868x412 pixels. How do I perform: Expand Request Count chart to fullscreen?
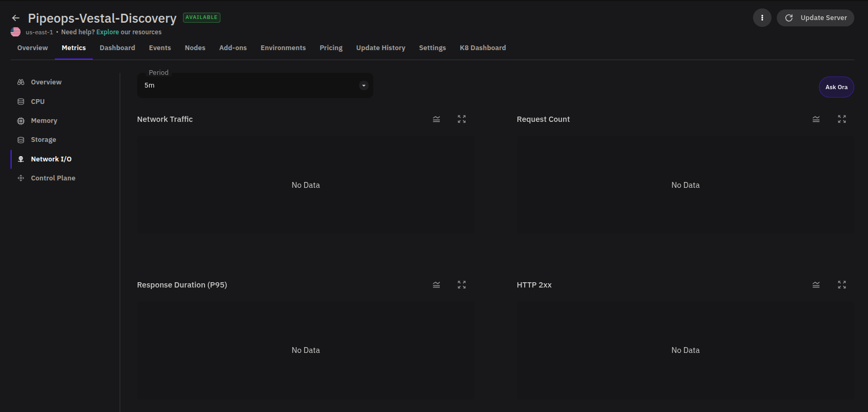(x=842, y=119)
